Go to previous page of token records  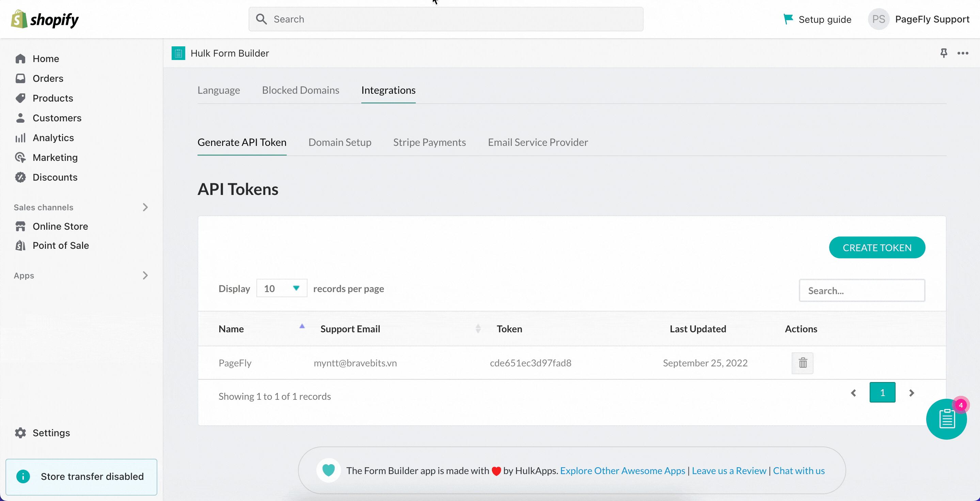[x=853, y=393]
